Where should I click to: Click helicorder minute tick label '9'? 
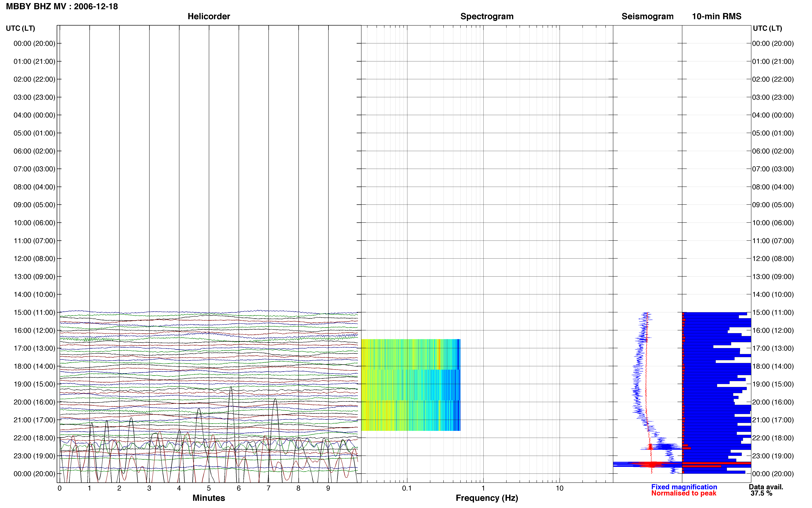[x=328, y=488]
